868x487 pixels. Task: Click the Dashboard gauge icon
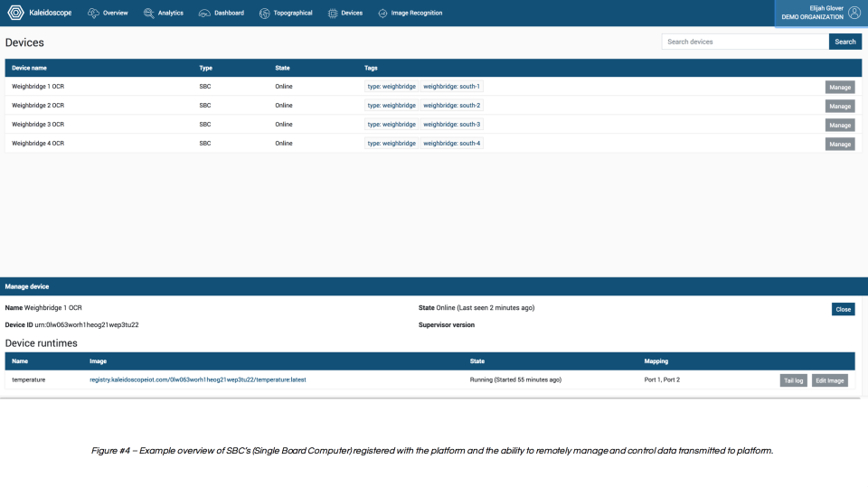click(204, 14)
